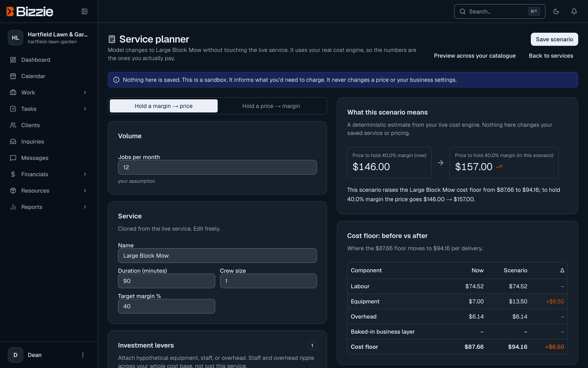Click Dean's user avatar

coord(15,355)
